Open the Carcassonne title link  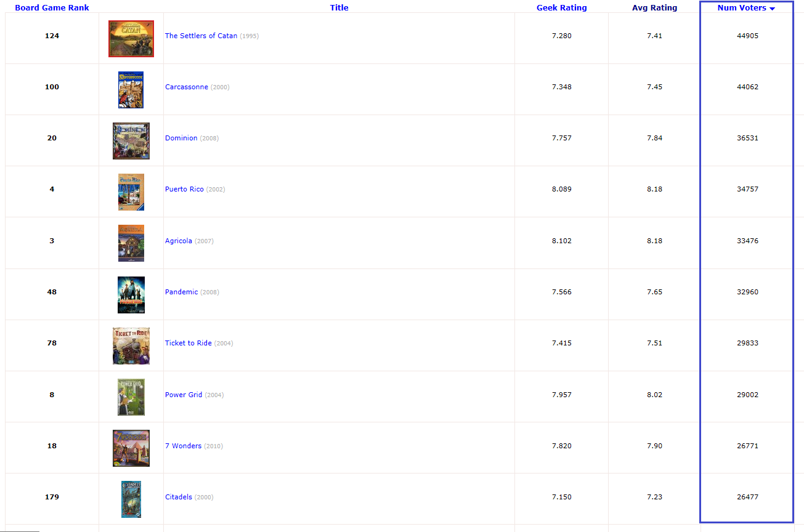(187, 87)
